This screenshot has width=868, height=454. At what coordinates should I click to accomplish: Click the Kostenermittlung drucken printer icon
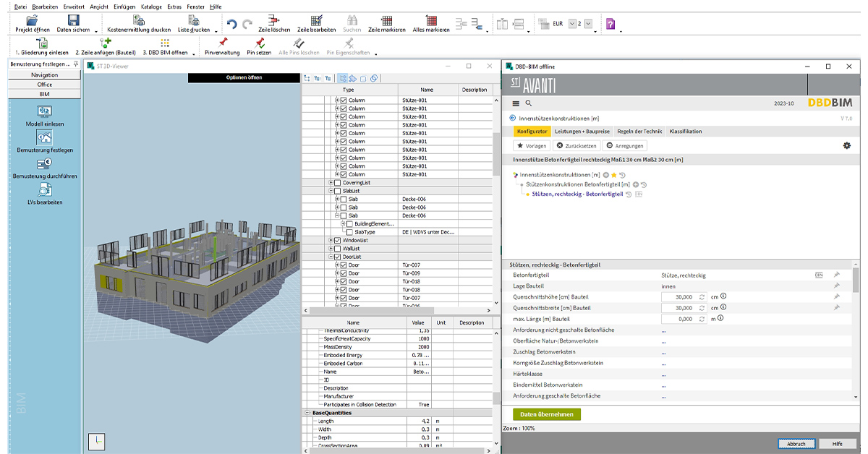tap(138, 20)
